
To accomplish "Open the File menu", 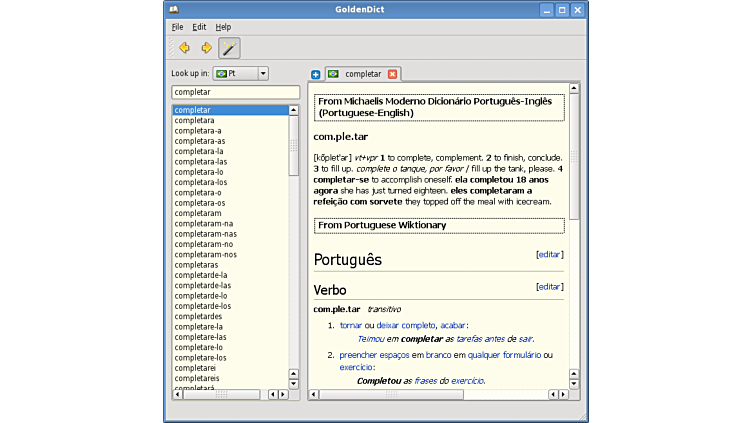I will pyautogui.click(x=177, y=27).
